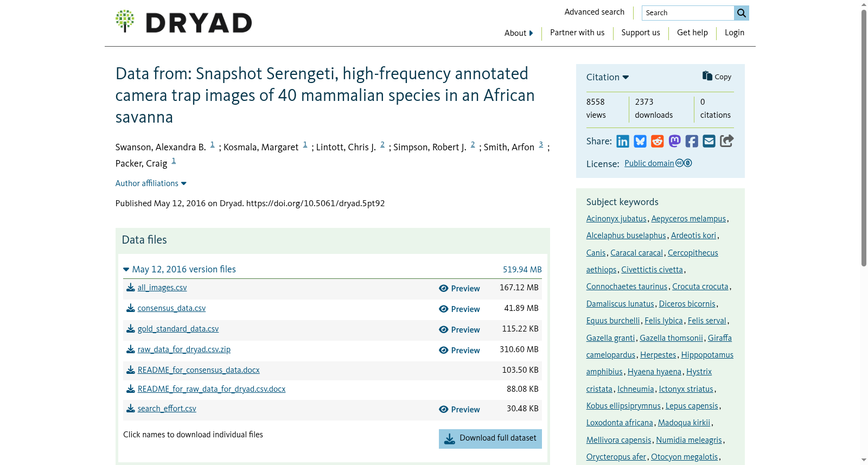Click the Login menu item

tap(735, 33)
